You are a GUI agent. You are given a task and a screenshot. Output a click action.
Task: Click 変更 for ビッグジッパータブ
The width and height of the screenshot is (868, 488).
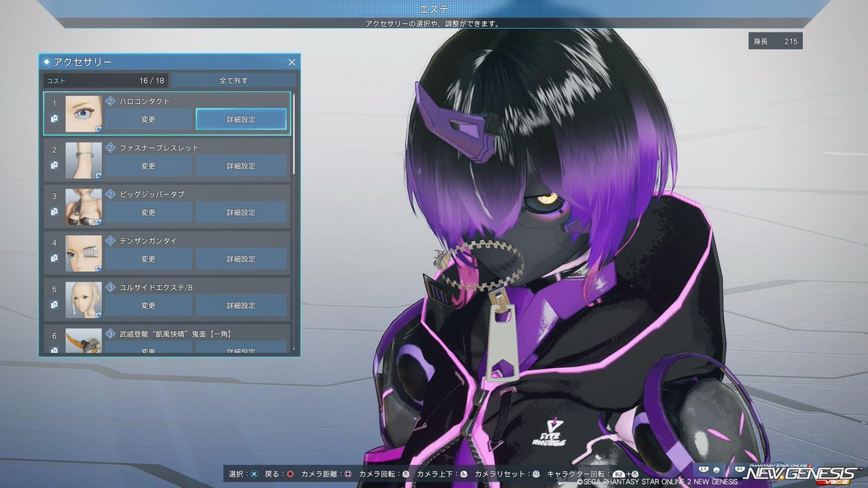(x=148, y=213)
